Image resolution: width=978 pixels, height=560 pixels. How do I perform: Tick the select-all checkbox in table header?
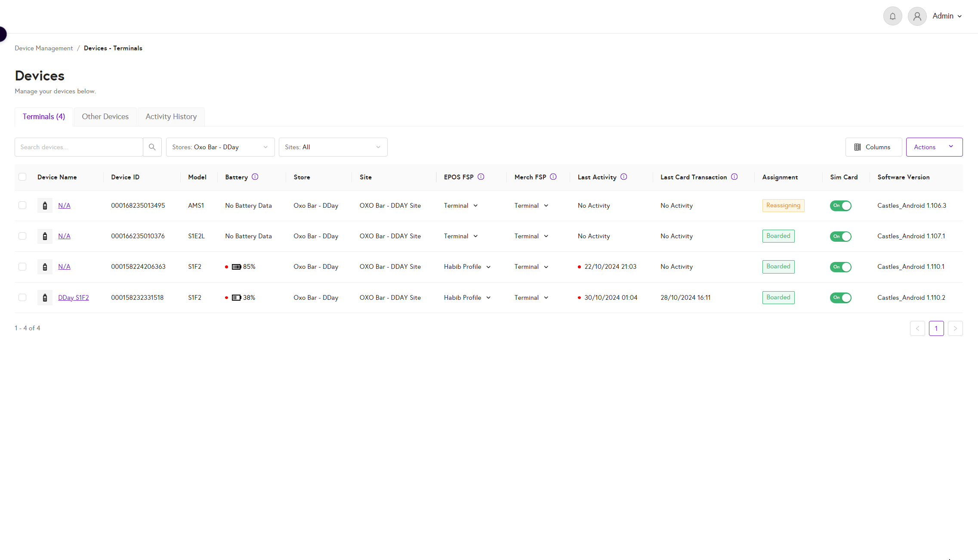22,177
